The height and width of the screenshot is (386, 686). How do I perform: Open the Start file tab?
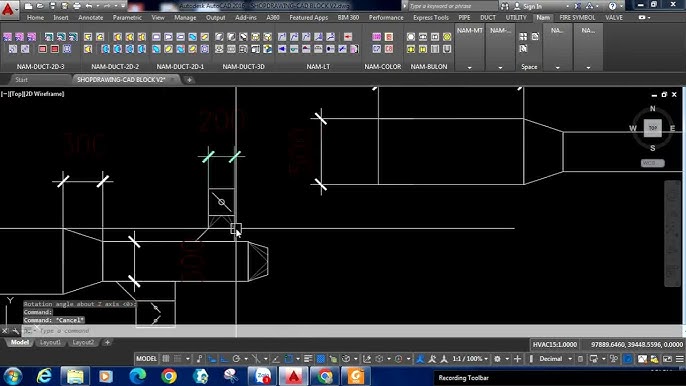21,80
